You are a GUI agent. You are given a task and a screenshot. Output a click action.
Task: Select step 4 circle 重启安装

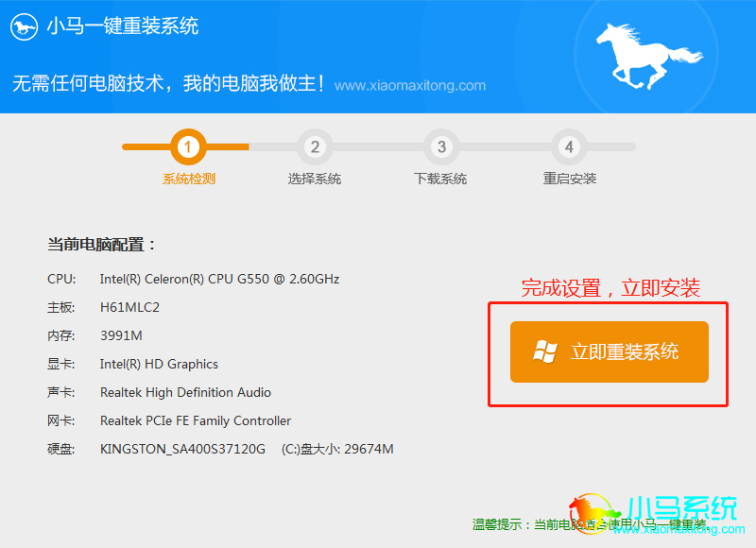[x=569, y=146]
